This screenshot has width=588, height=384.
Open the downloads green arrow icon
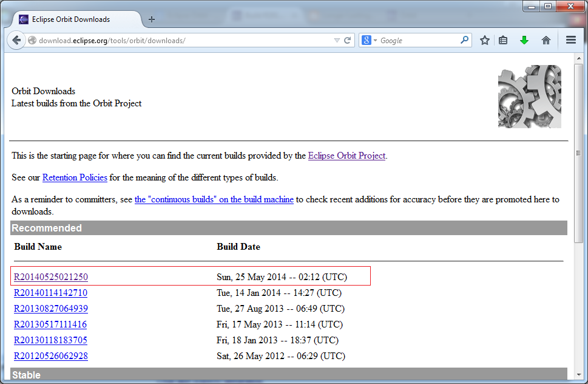pos(524,40)
